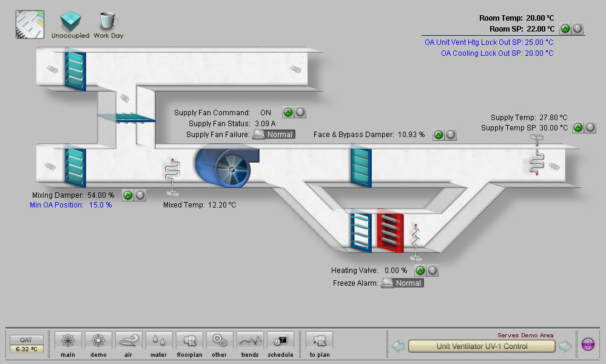The width and height of the screenshot is (606, 364).
Task: Toggle the Supply Fan Command green override button
Action: click(288, 112)
